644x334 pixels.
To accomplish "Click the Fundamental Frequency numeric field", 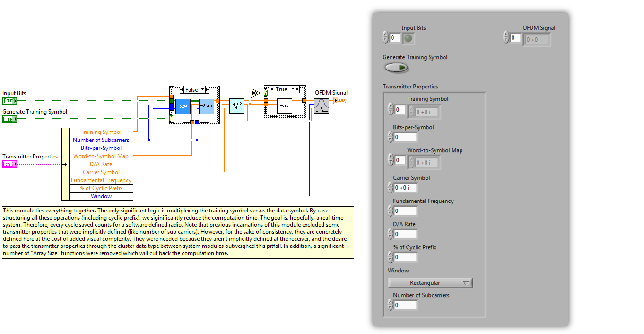I will [x=405, y=211].
